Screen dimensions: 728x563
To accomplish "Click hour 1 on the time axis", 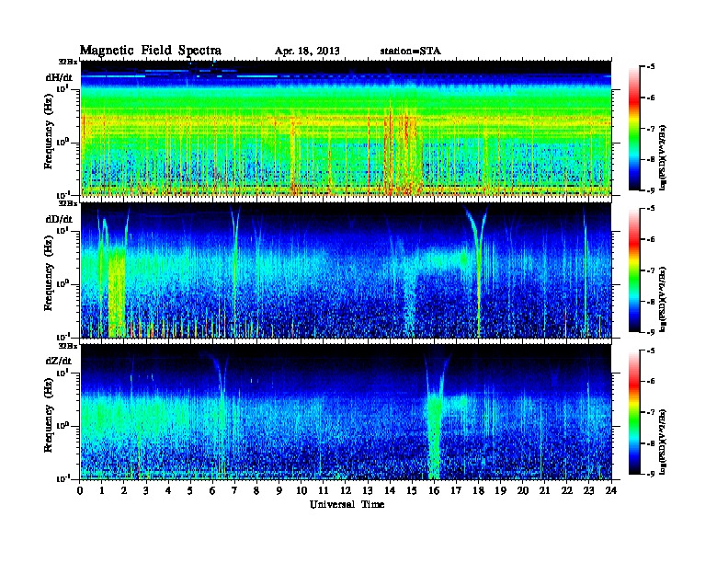I will (x=103, y=491).
